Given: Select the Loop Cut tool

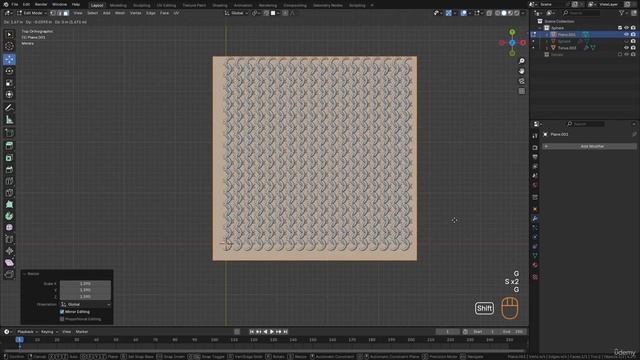Looking at the screenshot, I should click(9, 181).
